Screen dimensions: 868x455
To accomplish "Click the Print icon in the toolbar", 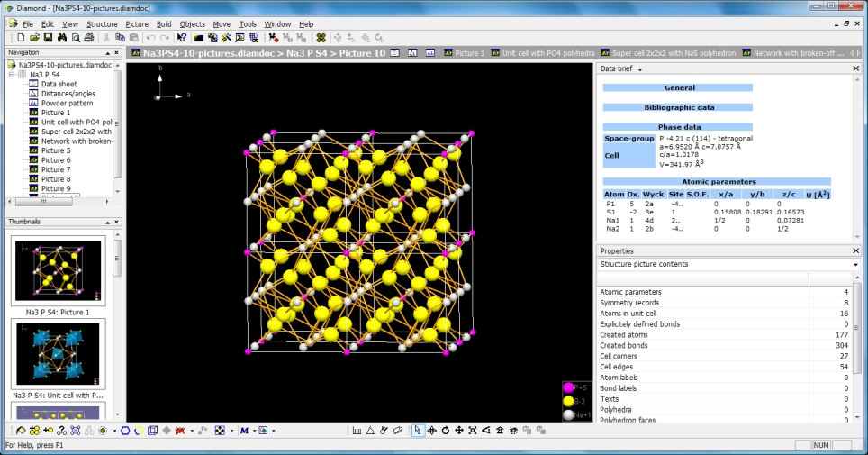I will [88, 38].
